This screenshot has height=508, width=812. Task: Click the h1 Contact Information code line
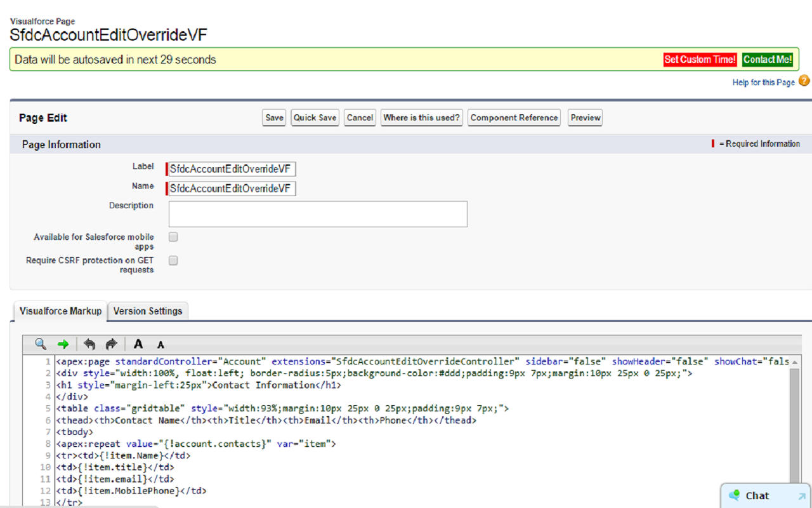point(199,385)
